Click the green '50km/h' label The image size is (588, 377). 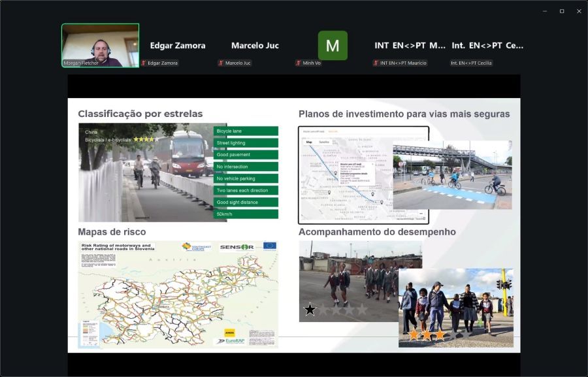click(246, 214)
